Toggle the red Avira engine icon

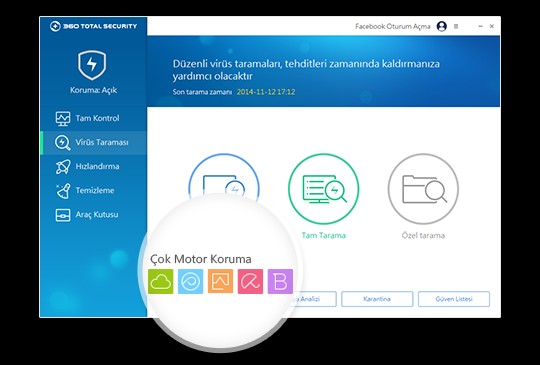[x=250, y=282]
